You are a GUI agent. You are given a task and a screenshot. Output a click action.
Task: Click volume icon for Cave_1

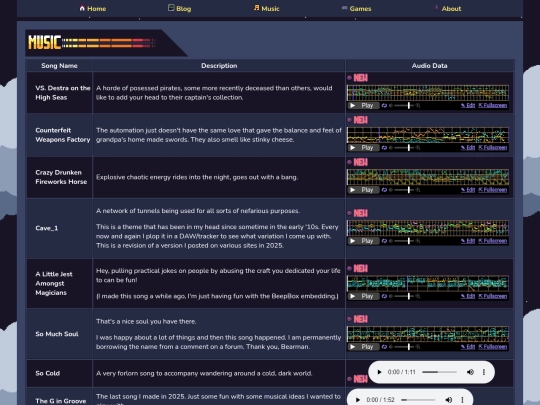coord(391,241)
